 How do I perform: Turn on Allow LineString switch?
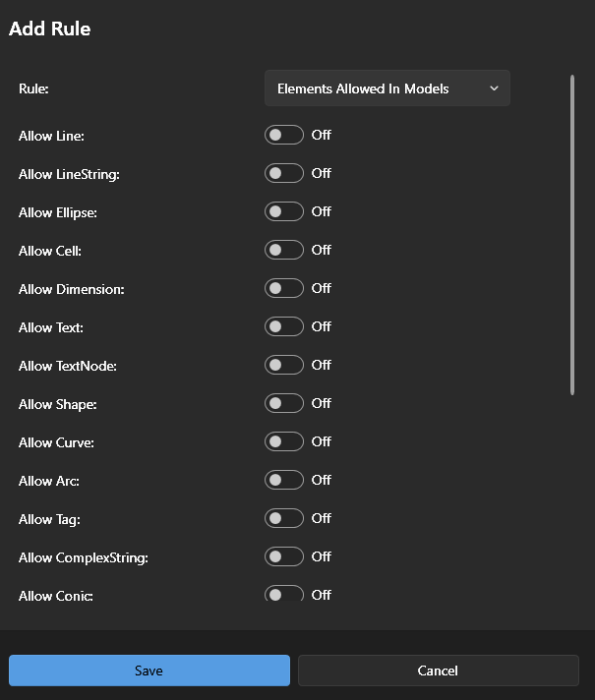283,173
